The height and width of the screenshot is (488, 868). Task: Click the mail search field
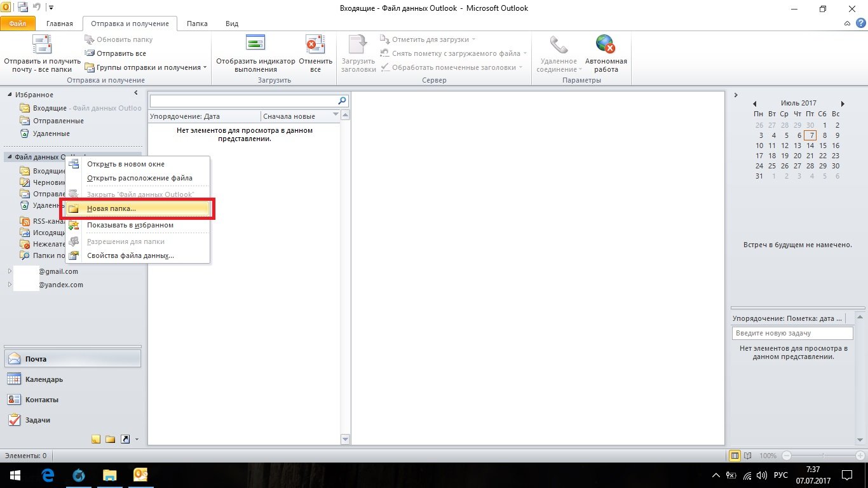point(243,101)
